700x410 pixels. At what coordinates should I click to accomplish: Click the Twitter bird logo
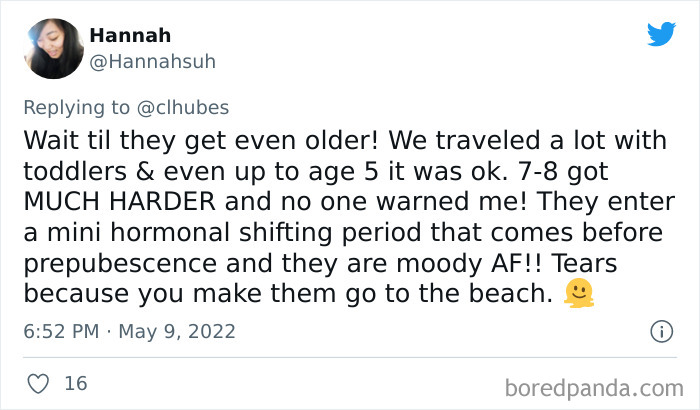click(661, 34)
